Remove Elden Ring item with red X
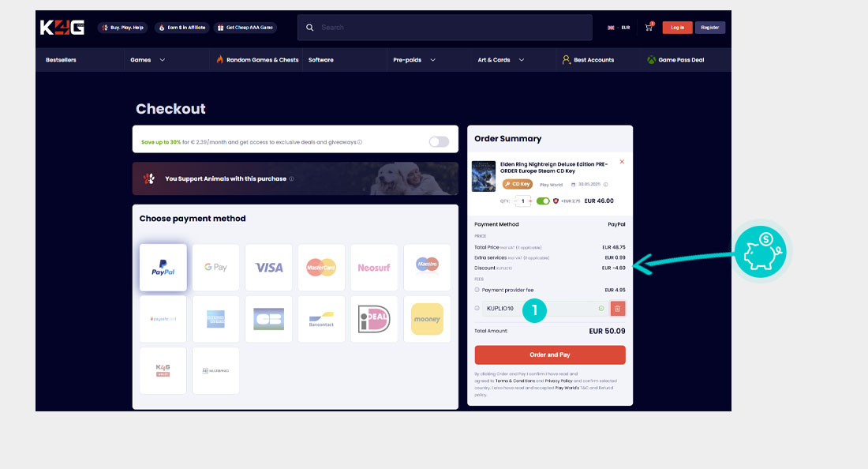This screenshot has width=868, height=469. tap(622, 162)
